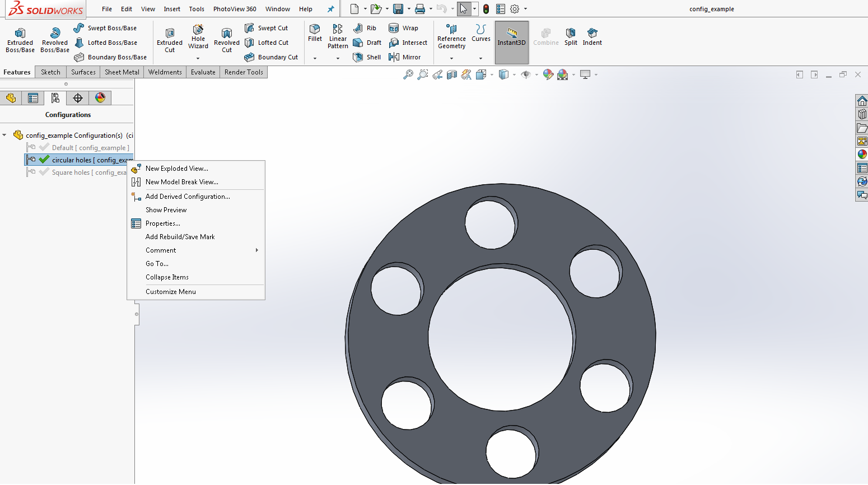Select the Extruded Cut tool
Viewport: 868px width, 485px height.
[x=170, y=40]
